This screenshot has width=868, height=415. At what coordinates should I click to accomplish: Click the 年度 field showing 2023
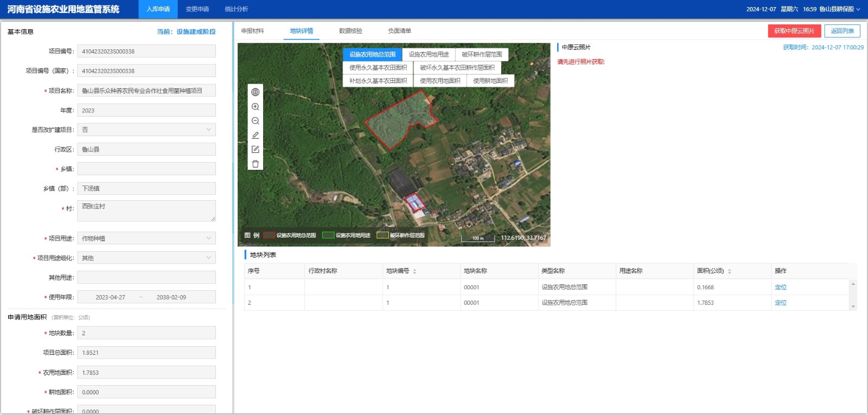click(x=146, y=110)
